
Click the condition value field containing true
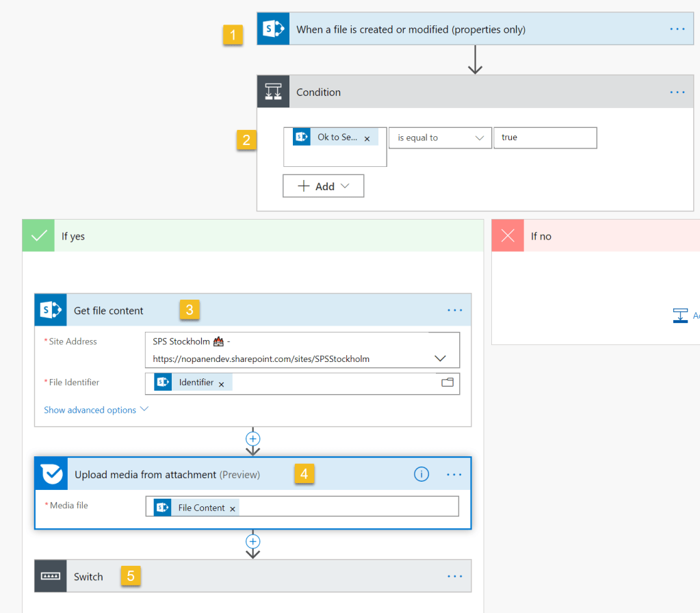click(x=545, y=138)
